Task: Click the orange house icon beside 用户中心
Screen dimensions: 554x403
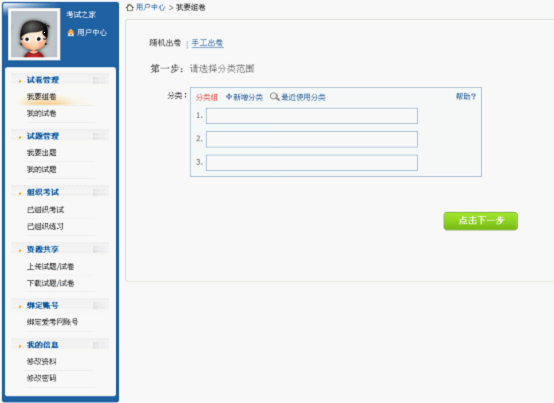Action: coord(71,32)
